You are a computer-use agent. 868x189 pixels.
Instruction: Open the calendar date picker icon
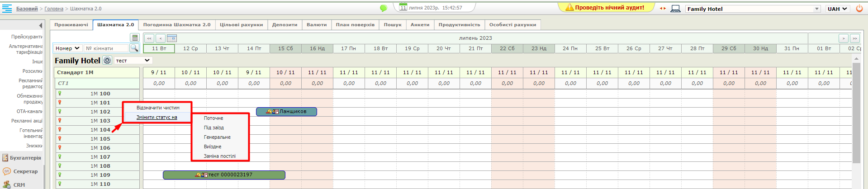pyautogui.click(x=171, y=38)
